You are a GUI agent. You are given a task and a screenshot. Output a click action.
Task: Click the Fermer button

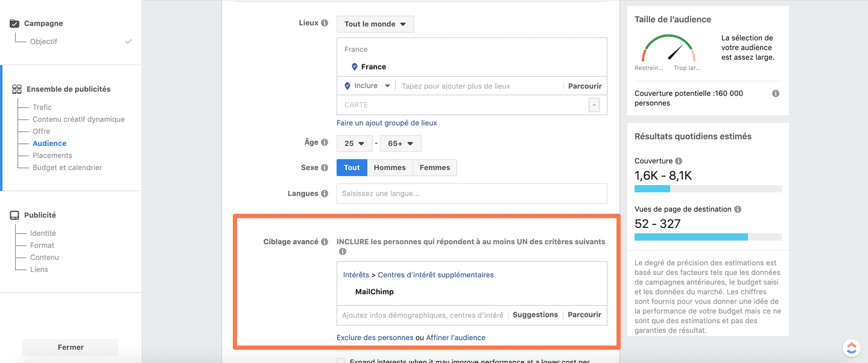71,347
